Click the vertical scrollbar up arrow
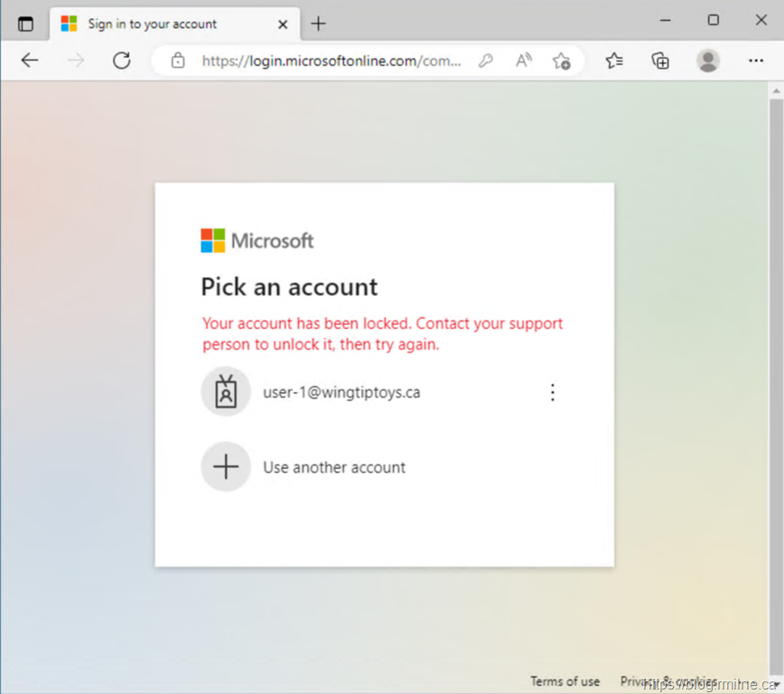 tap(775, 89)
